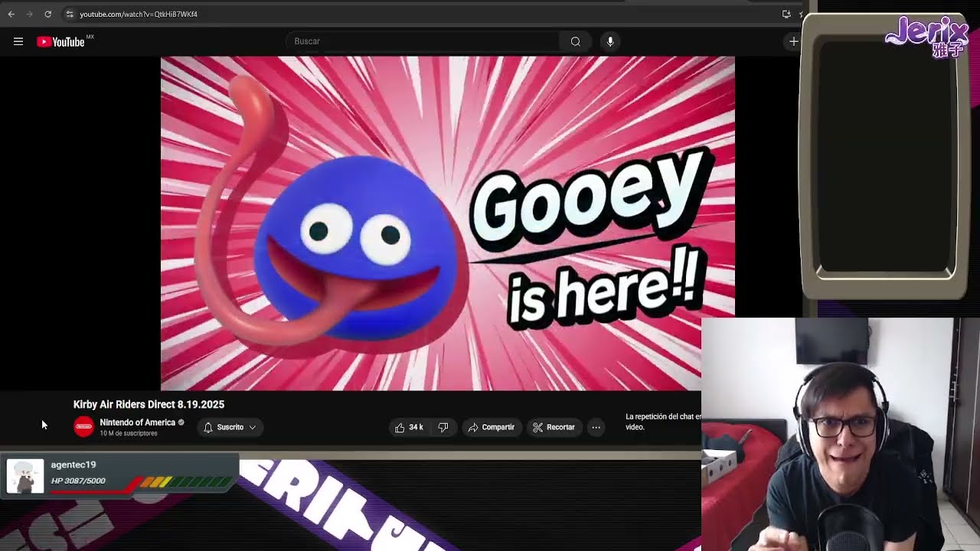This screenshot has height=551, width=980.
Task: Click the Buscar search field
Action: (423, 41)
